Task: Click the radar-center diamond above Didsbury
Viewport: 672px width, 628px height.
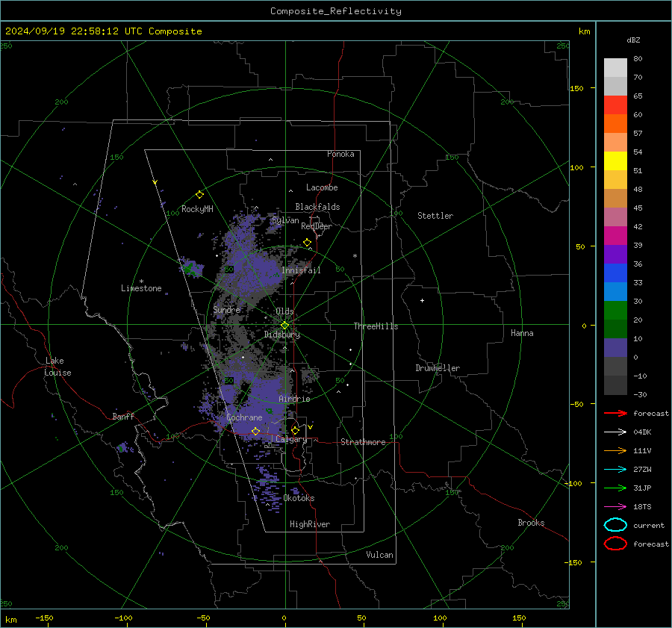Action: [284, 326]
